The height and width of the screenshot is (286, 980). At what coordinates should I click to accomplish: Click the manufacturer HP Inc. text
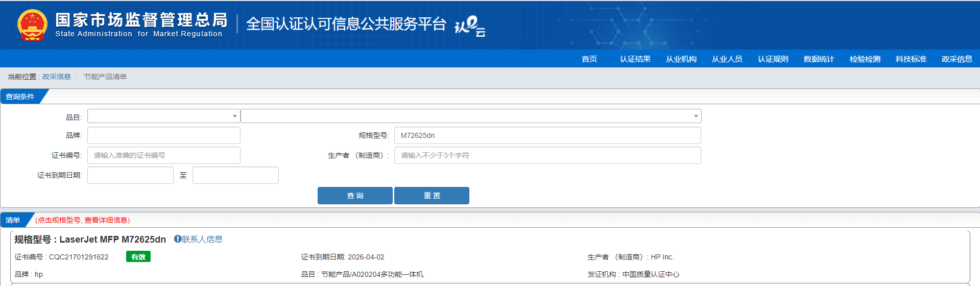(x=662, y=257)
